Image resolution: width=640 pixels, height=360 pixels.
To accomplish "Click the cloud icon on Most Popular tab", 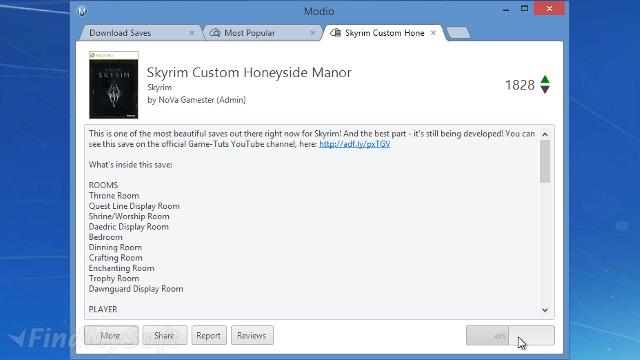I will [x=215, y=33].
